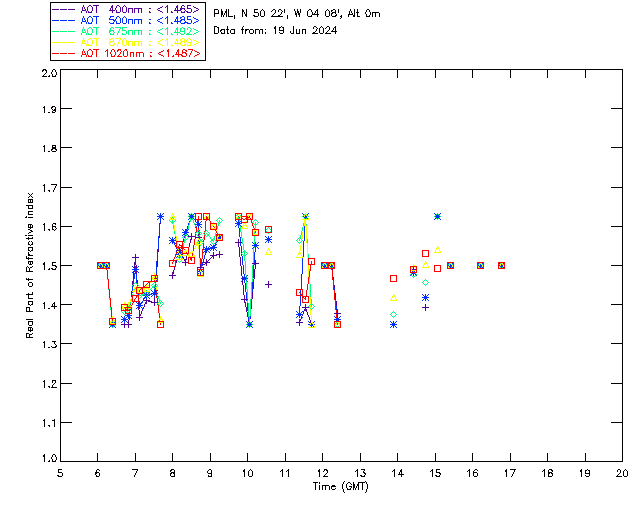
Task: Select the 'Data from: 19 Jun 2024' text
Action: pos(275,31)
